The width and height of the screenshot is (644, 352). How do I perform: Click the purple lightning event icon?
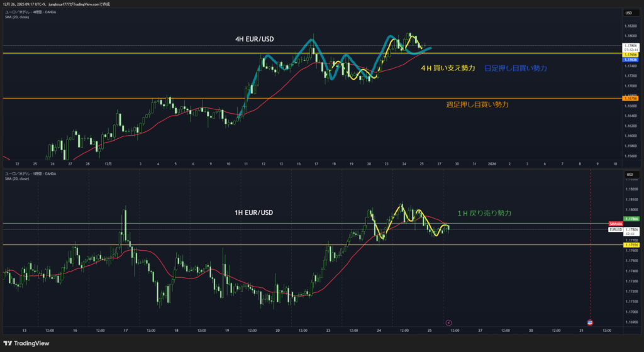coord(448,322)
